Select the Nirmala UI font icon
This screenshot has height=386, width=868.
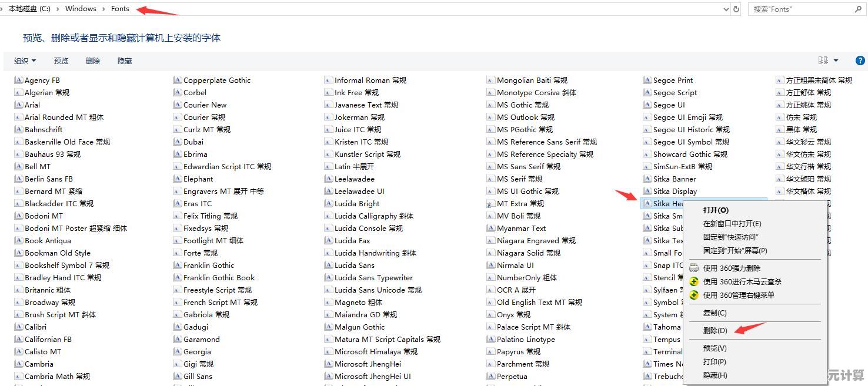tap(491, 265)
